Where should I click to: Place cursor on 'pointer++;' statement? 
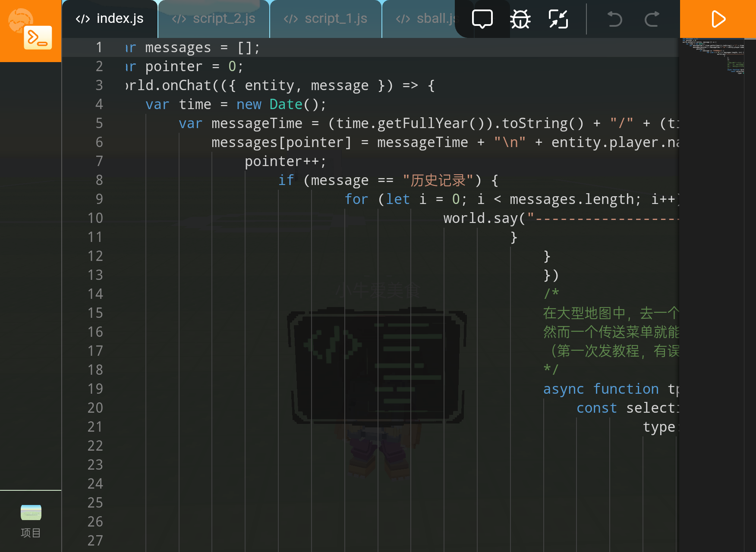[286, 161]
